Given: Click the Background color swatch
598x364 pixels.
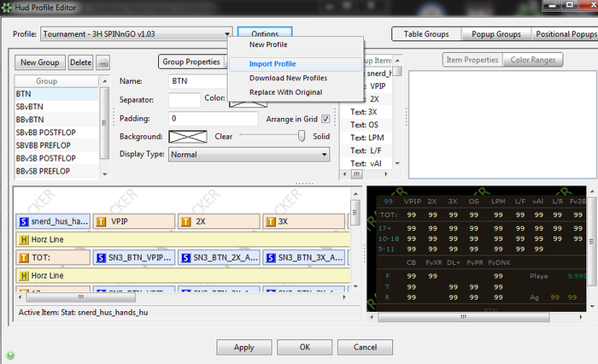Looking at the screenshot, I should coord(188,137).
